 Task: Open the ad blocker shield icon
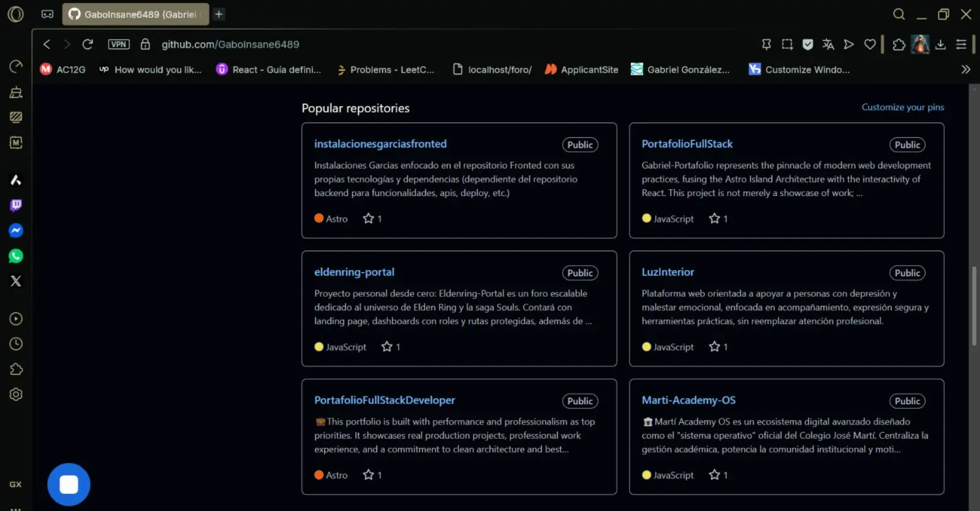808,44
